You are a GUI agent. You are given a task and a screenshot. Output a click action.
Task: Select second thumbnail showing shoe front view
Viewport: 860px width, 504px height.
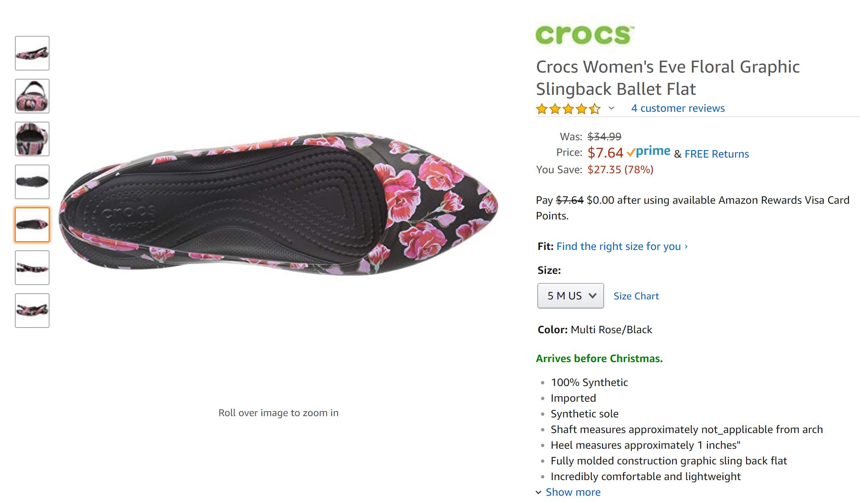coord(32,96)
